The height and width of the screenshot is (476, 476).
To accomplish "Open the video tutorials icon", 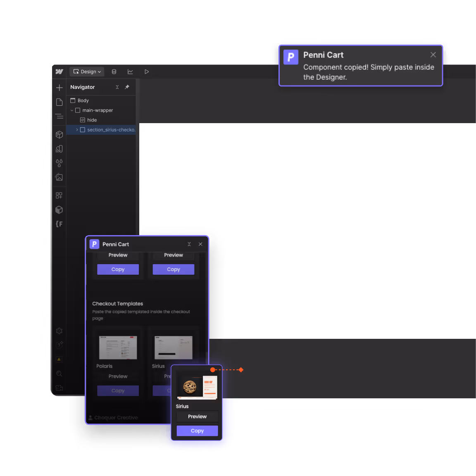I will 59,388.
